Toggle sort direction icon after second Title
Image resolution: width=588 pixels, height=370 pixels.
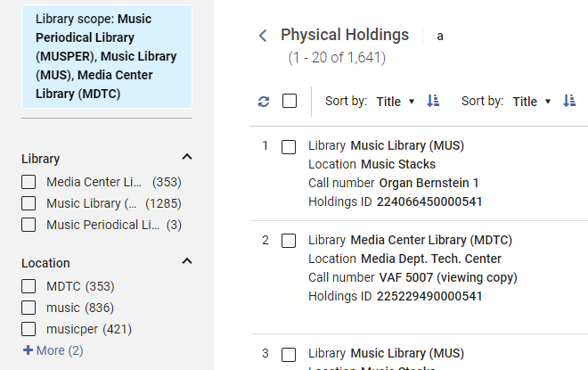pos(569,102)
